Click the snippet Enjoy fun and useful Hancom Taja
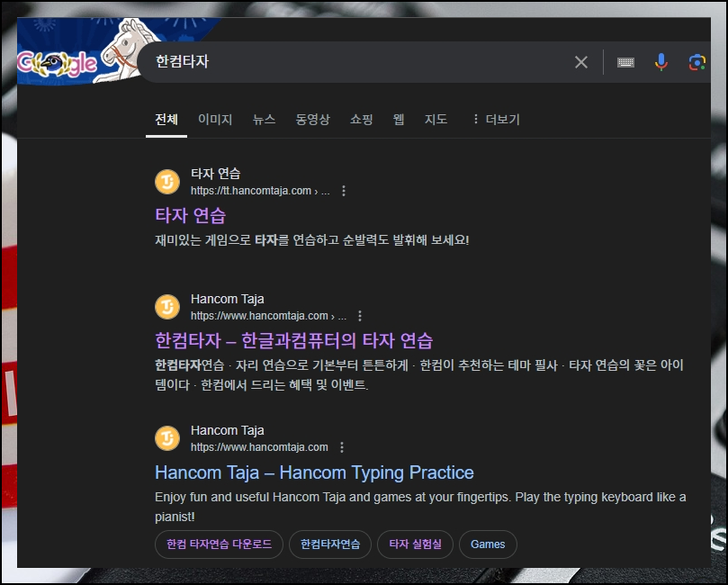Image resolution: width=728 pixels, height=585 pixels. (x=420, y=507)
